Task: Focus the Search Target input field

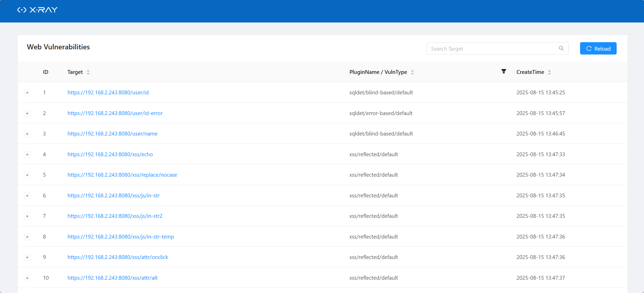Action: pyautogui.click(x=492, y=49)
